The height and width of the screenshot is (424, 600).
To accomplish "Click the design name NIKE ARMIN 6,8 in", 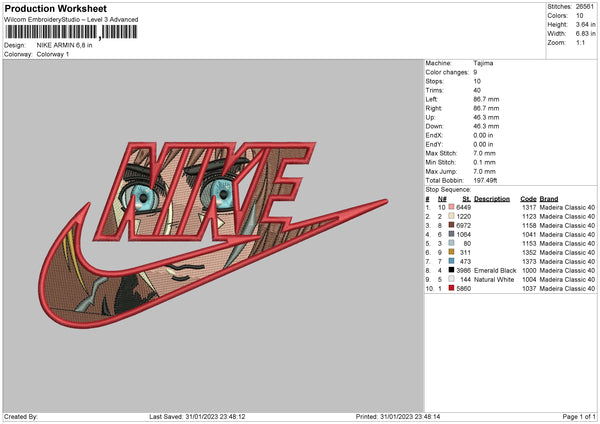I will tap(64, 45).
